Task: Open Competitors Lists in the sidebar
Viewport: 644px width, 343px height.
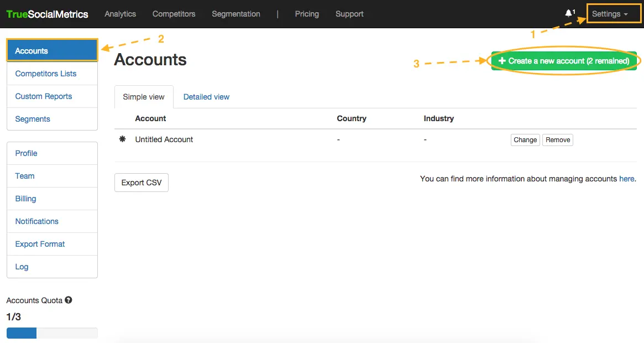Action: [46, 74]
